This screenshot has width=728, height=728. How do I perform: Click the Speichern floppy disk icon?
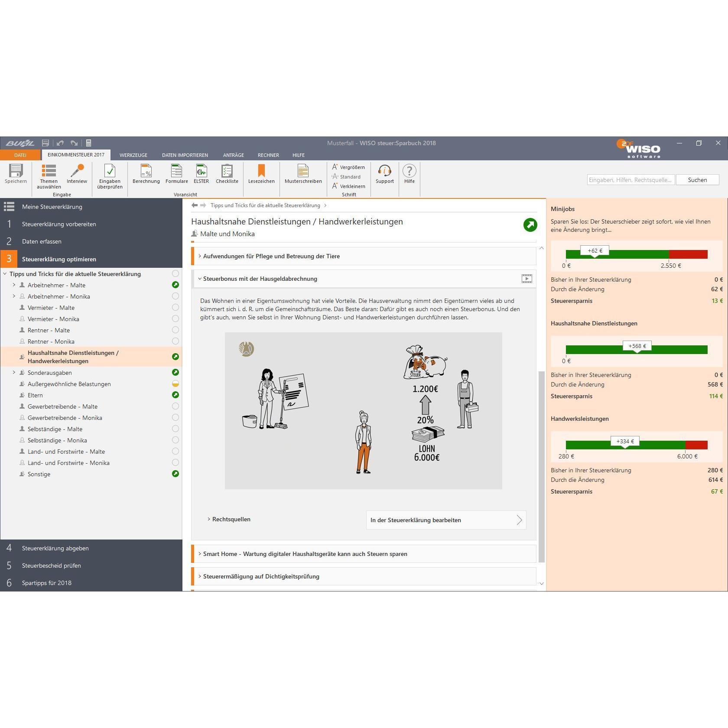click(x=16, y=171)
